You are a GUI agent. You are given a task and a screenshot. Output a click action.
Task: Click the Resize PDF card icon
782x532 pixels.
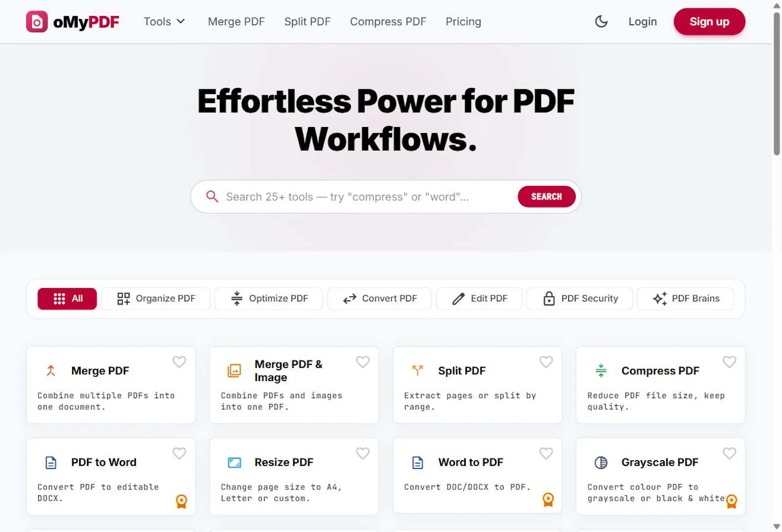pyautogui.click(x=235, y=462)
